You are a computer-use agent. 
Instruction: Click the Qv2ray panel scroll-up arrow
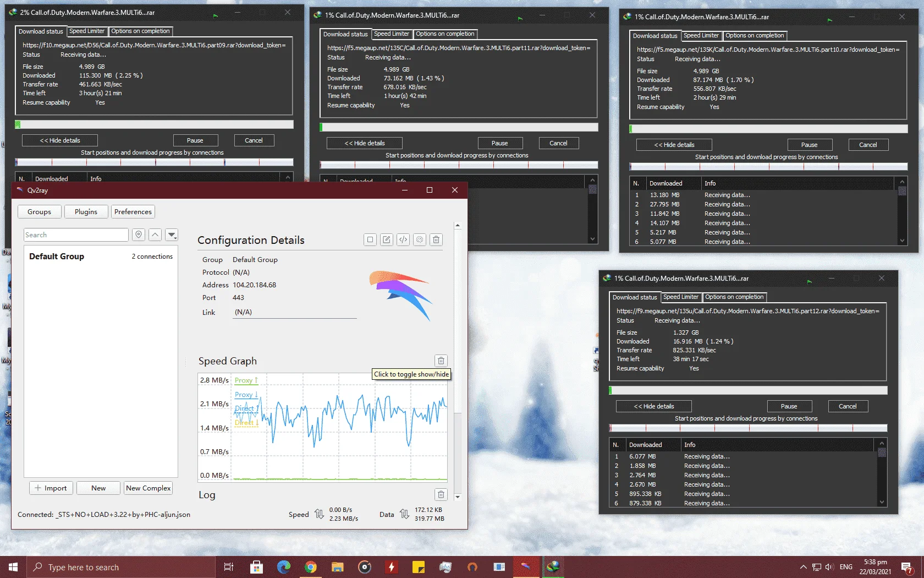point(458,226)
